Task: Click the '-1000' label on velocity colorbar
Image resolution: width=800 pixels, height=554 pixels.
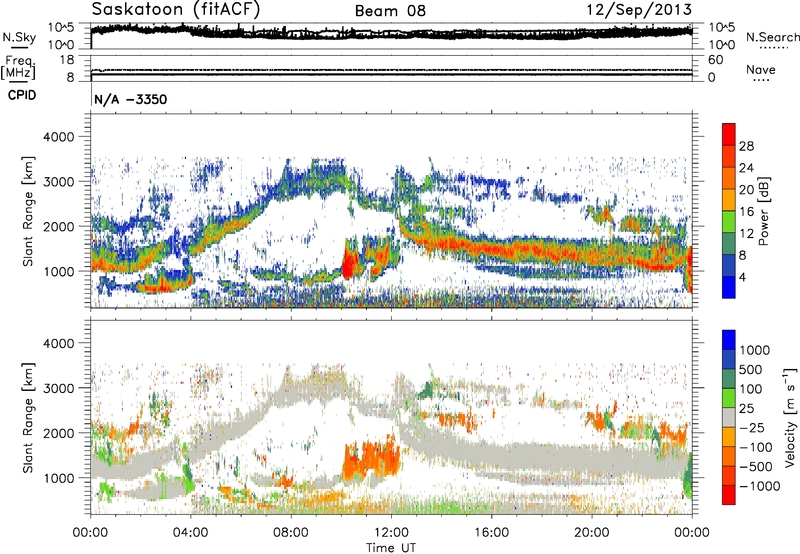Action: [x=760, y=486]
